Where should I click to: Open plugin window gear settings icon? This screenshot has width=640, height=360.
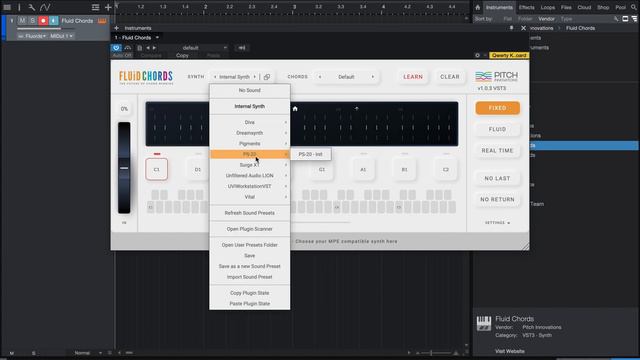477,55
